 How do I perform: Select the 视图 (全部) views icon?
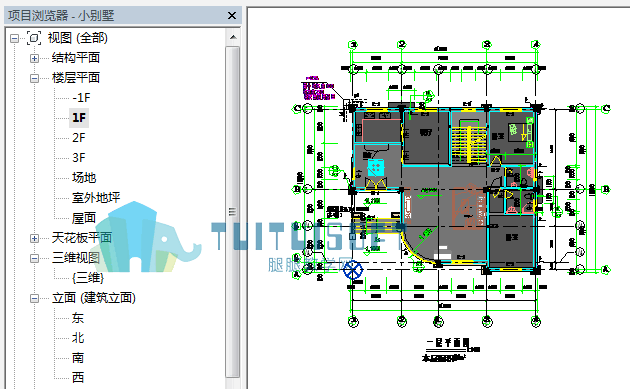coord(34,38)
